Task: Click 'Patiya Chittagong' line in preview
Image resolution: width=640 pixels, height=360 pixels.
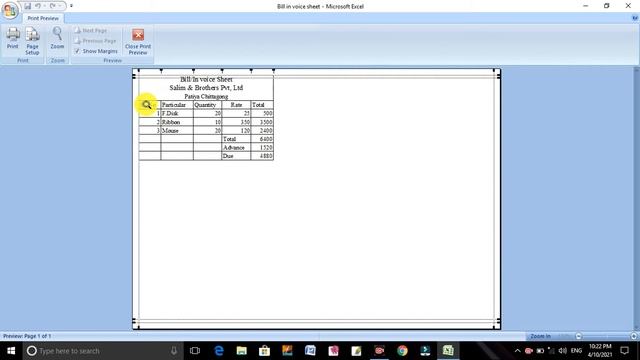Action: pos(206,96)
